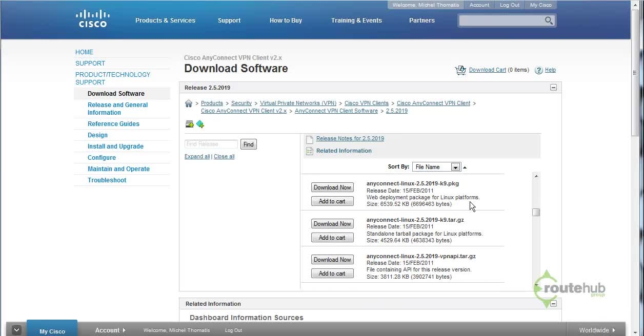Viewport: 644px width, 336px height.
Task: Click the Cisco VPN Clients breadcrumb
Action: [367, 103]
